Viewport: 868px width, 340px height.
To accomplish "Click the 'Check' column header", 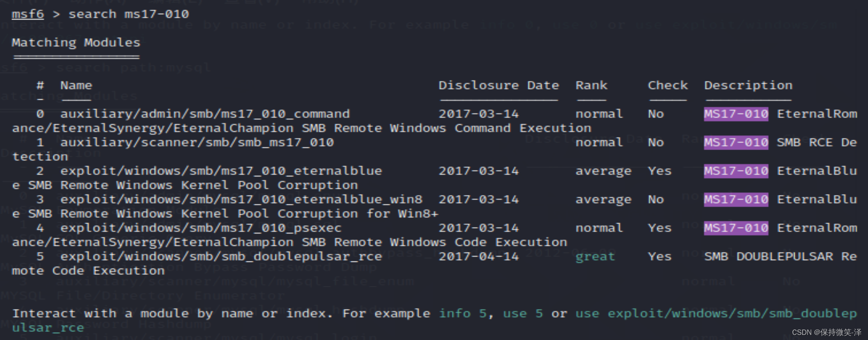I will pyautogui.click(x=668, y=85).
